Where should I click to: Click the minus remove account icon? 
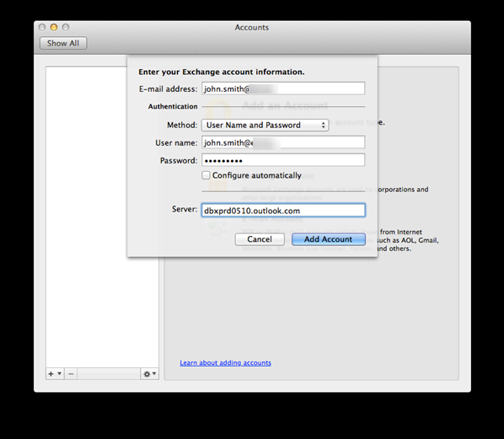point(71,374)
